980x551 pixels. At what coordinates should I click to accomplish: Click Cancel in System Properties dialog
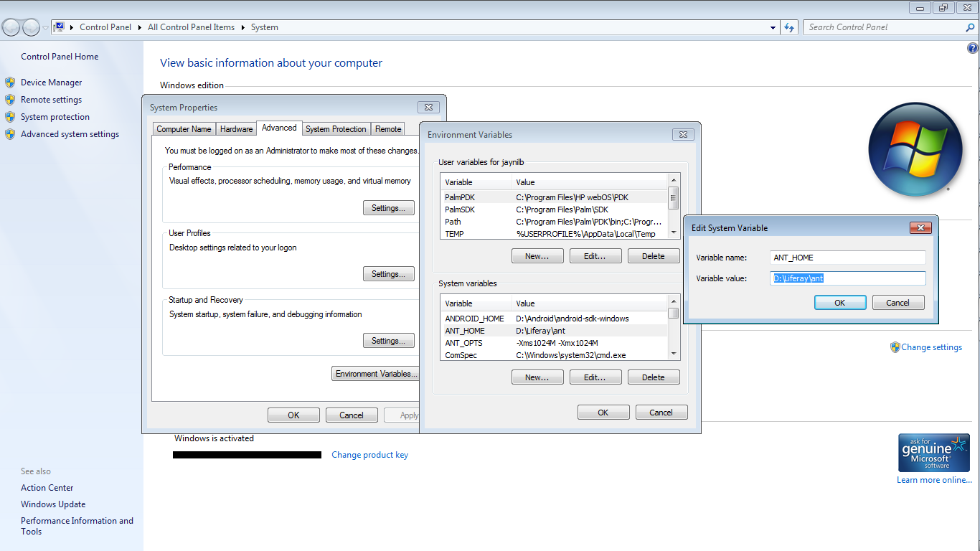pos(352,415)
